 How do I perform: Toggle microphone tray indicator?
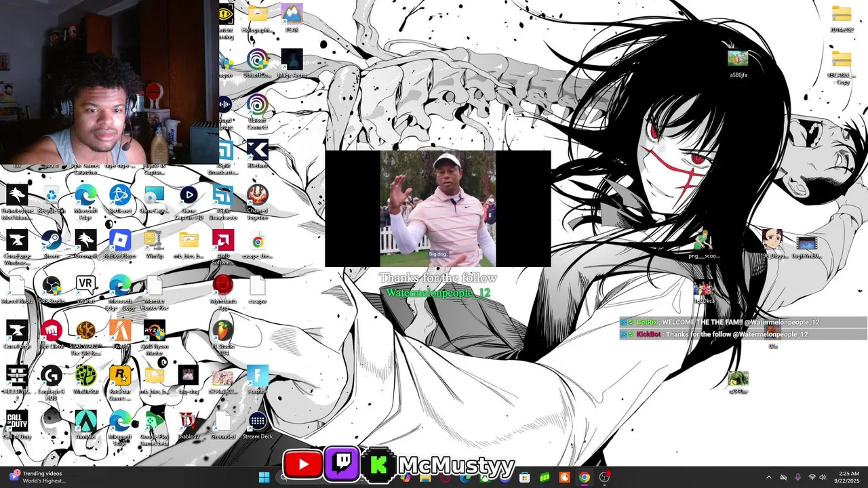point(797,477)
